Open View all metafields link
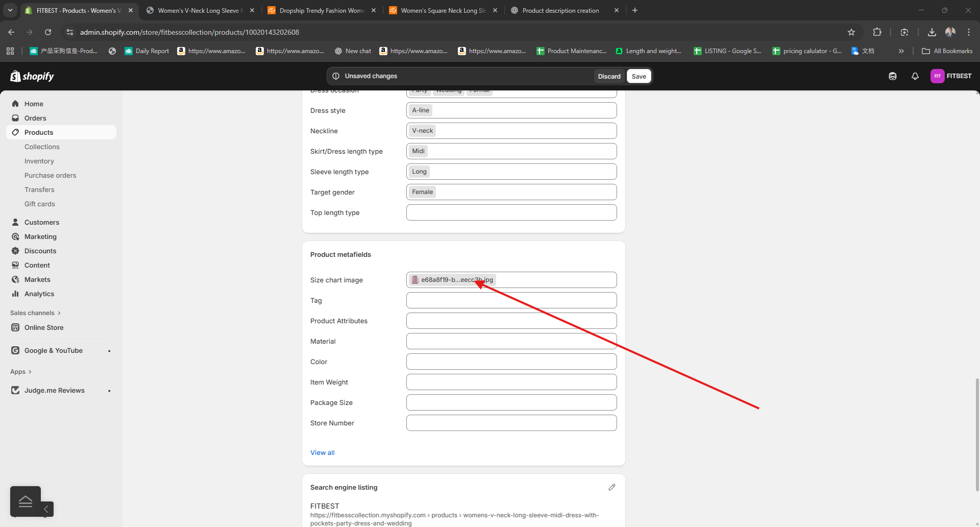Screen dimensions: 980x527 (323, 452)
